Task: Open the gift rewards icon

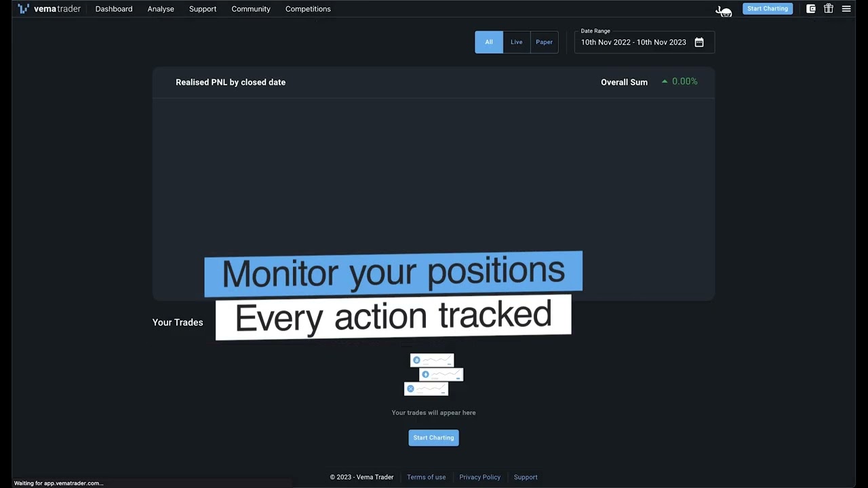Action: pos(829,9)
